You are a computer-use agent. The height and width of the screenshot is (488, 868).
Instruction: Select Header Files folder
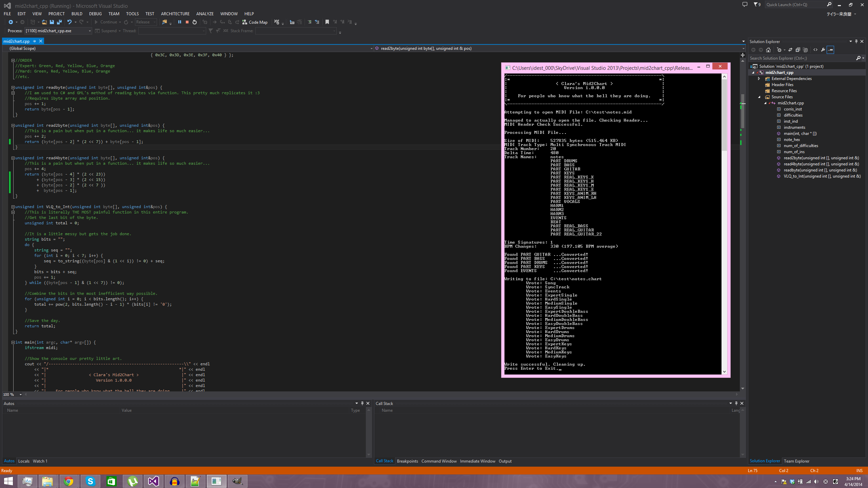[x=783, y=85]
